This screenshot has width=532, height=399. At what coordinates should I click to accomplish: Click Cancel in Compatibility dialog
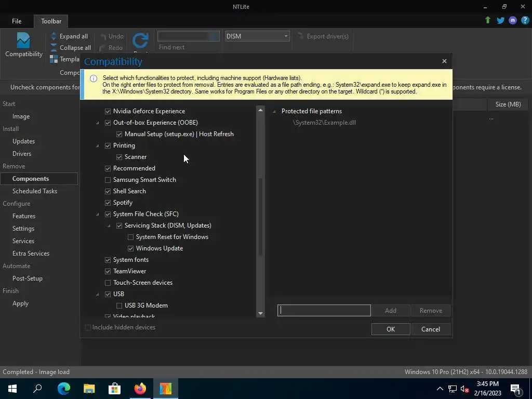[x=431, y=329]
